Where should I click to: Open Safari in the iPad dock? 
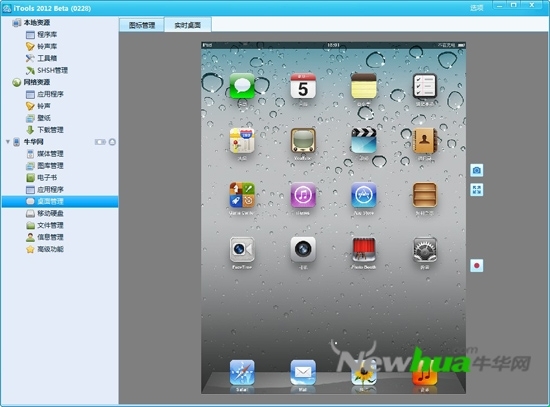[x=242, y=373]
